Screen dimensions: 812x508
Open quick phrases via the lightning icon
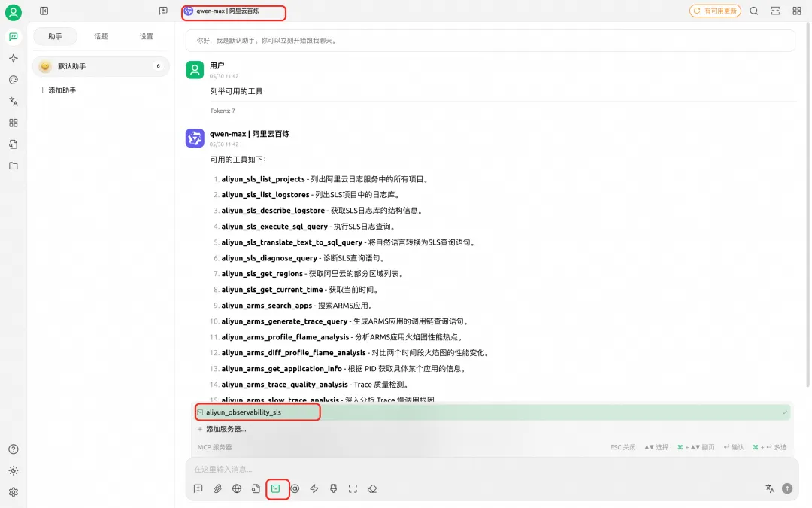tap(314, 488)
